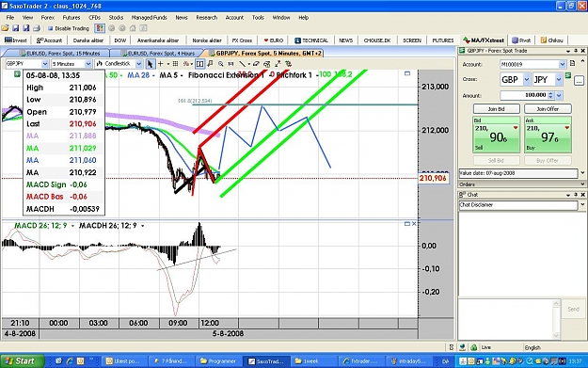Image resolution: width=588 pixels, height=368 pixels.
Task: Click the Internet Explorer quick launch icon
Action: 70,360
